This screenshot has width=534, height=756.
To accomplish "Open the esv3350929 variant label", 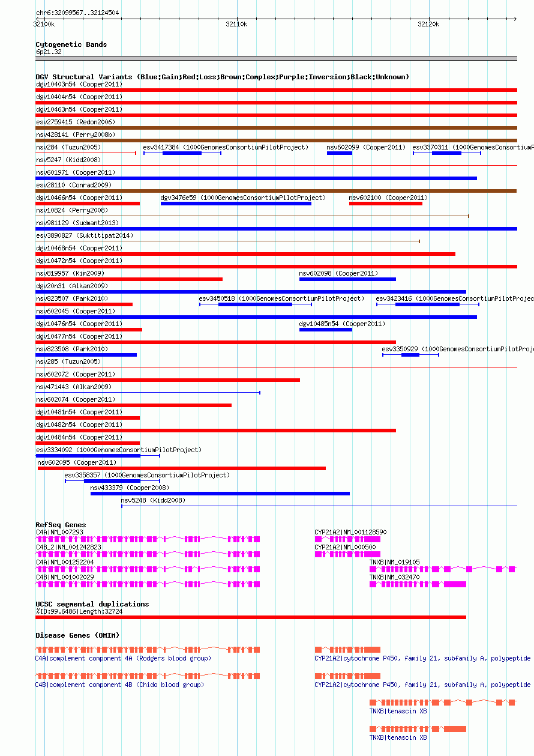I will pos(458,349).
